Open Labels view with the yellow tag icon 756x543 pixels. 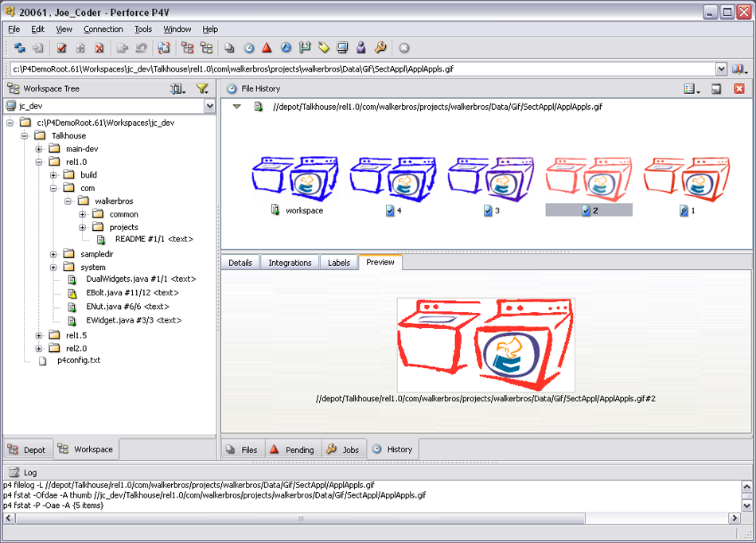tap(324, 49)
